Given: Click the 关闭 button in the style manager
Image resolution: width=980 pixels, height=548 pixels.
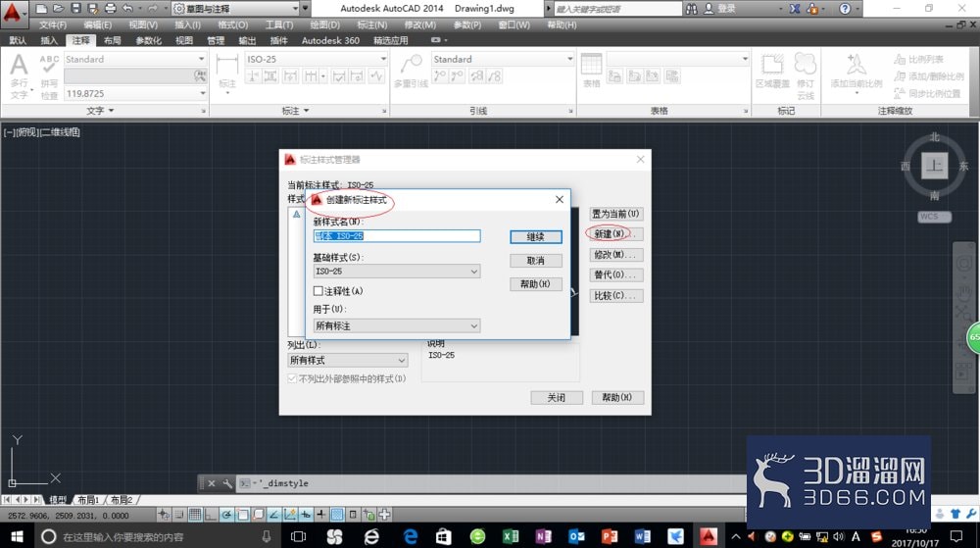Looking at the screenshot, I should click(x=557, y=397).
